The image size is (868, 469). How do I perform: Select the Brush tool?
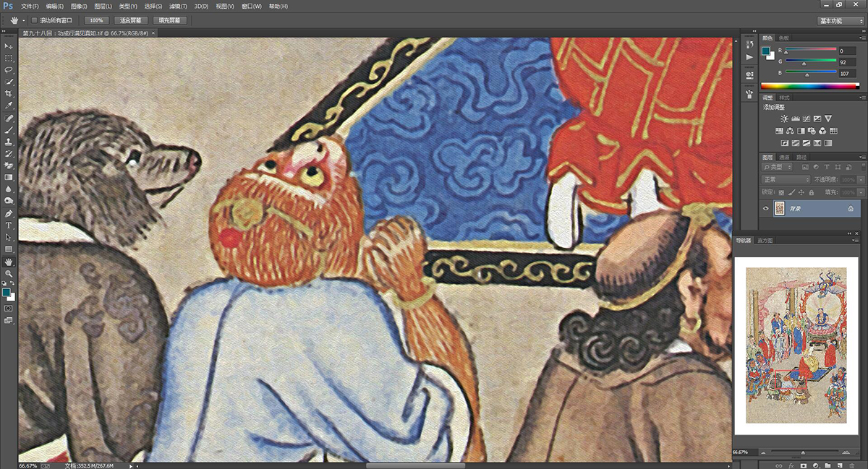click(9, 130)
